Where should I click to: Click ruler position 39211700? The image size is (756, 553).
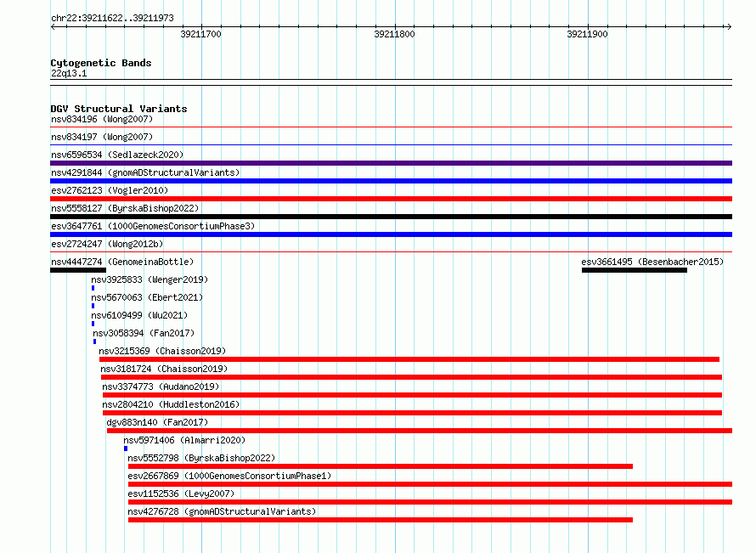pyautogui.click(x=201, y=34)
